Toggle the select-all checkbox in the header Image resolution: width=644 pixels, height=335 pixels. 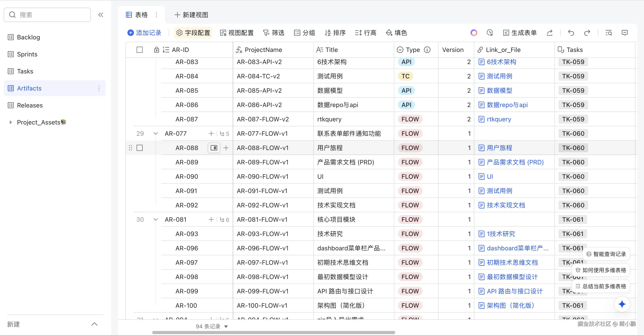[139, 49]
